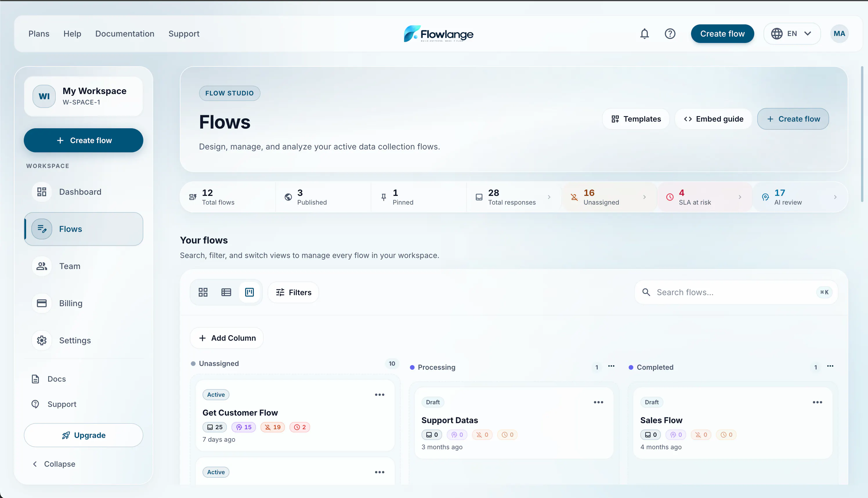868x498 pixels.
Task: Click the Flowlange logo
Action: coord(439,34)
